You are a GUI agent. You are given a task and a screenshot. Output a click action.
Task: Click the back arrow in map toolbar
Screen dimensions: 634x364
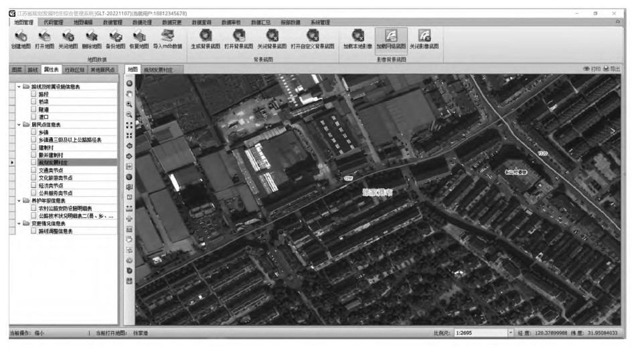pos(129,145)
